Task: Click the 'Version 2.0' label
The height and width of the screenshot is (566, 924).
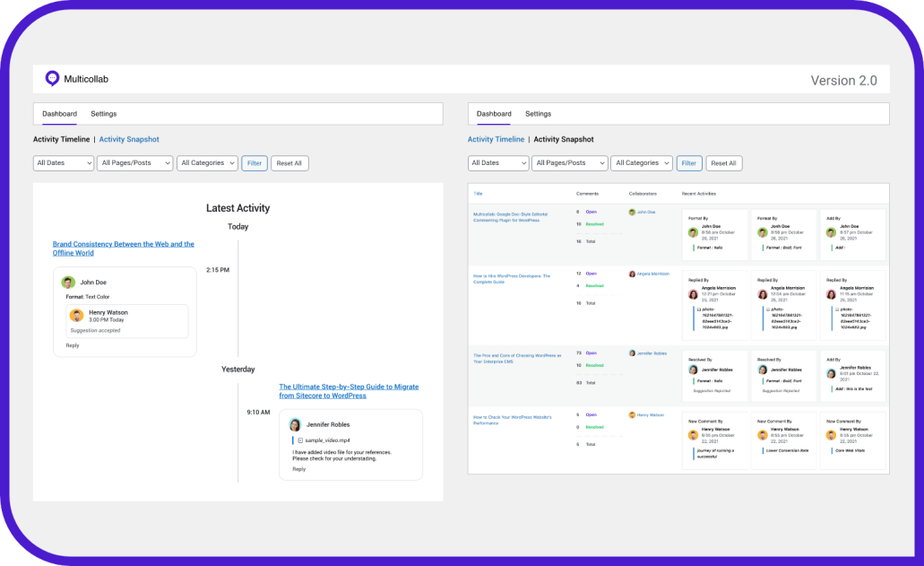Action: 844,81
